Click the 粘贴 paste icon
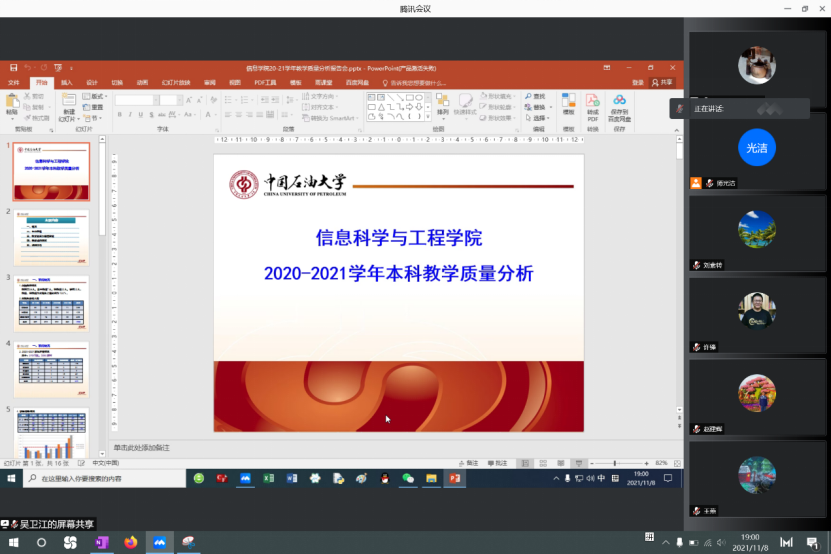 pos(12,104)
